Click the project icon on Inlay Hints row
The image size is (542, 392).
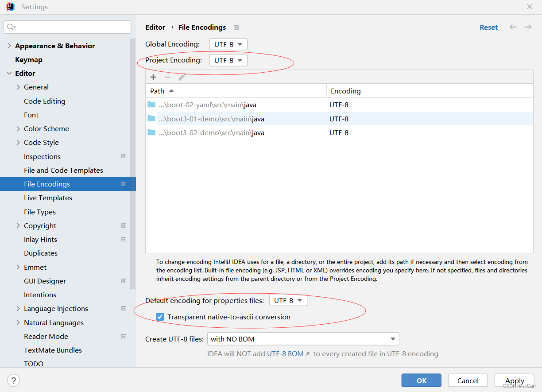(124, 239)
